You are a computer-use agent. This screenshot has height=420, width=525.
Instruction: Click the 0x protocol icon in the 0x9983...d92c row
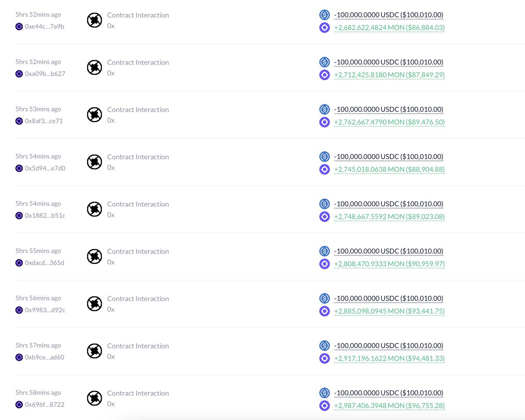point(94,304)
